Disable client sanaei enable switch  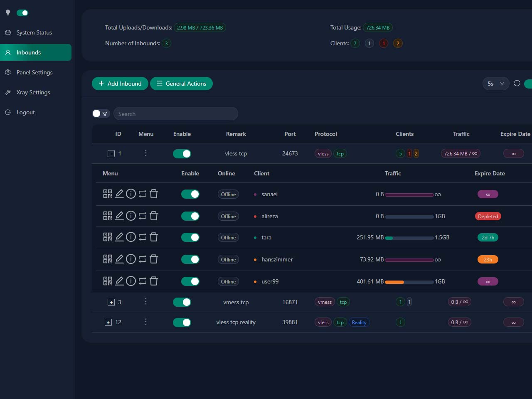190,194
